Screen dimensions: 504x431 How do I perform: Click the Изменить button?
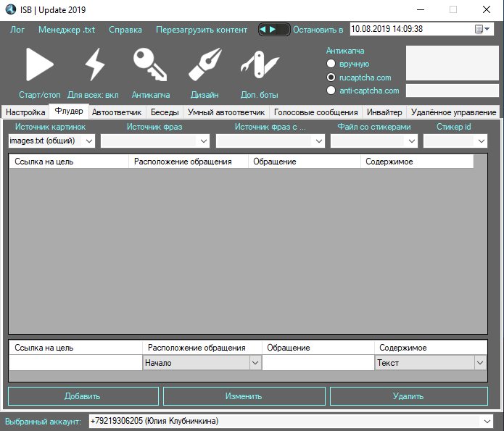(244, 396)
